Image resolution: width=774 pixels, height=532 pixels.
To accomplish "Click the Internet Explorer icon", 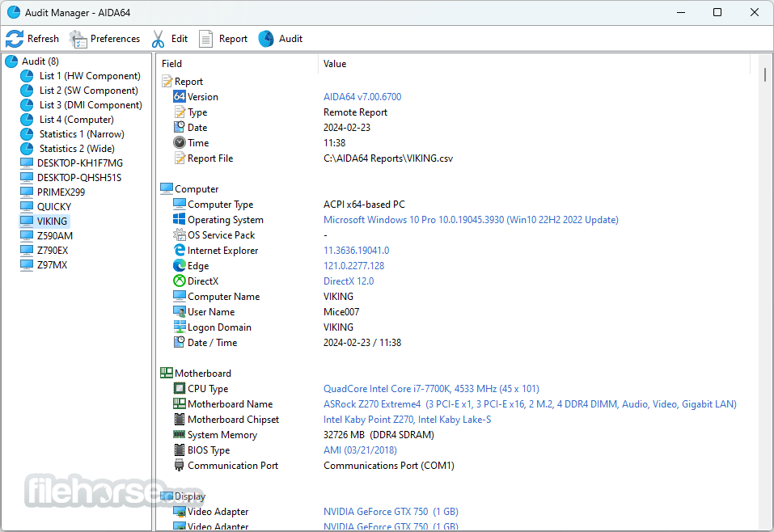I will [180, 250].
